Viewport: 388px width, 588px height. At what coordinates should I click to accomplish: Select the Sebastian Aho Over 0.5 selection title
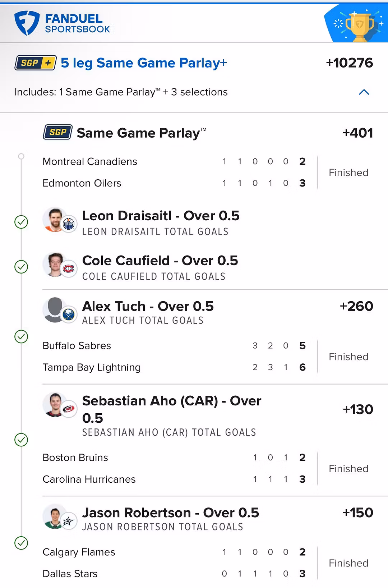tap(171, 409)
